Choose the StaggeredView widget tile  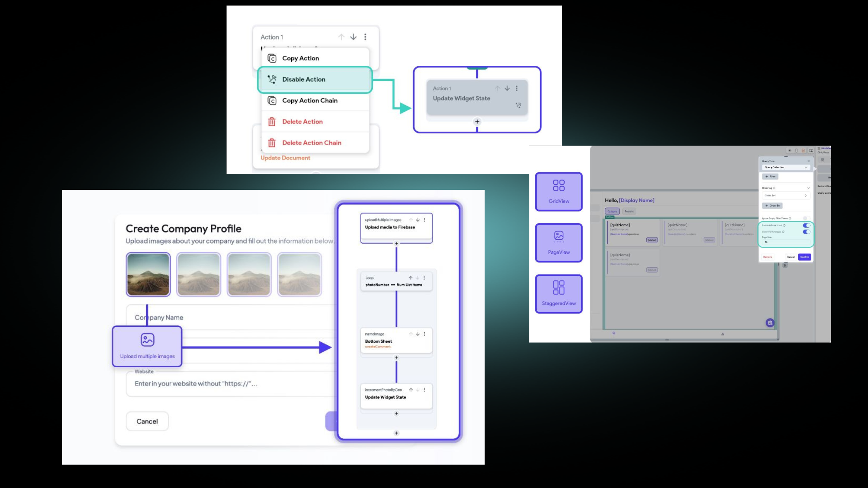point(558,294)
